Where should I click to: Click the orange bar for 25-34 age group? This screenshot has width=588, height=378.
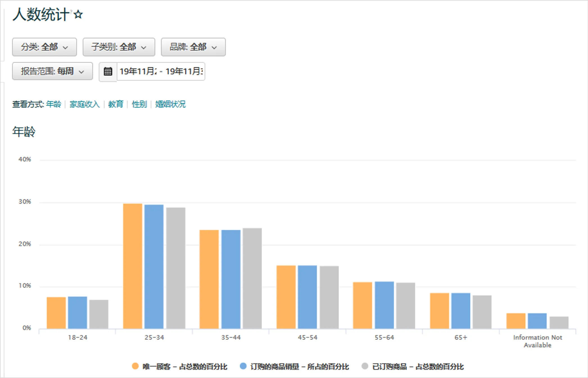tap(132, 264)
